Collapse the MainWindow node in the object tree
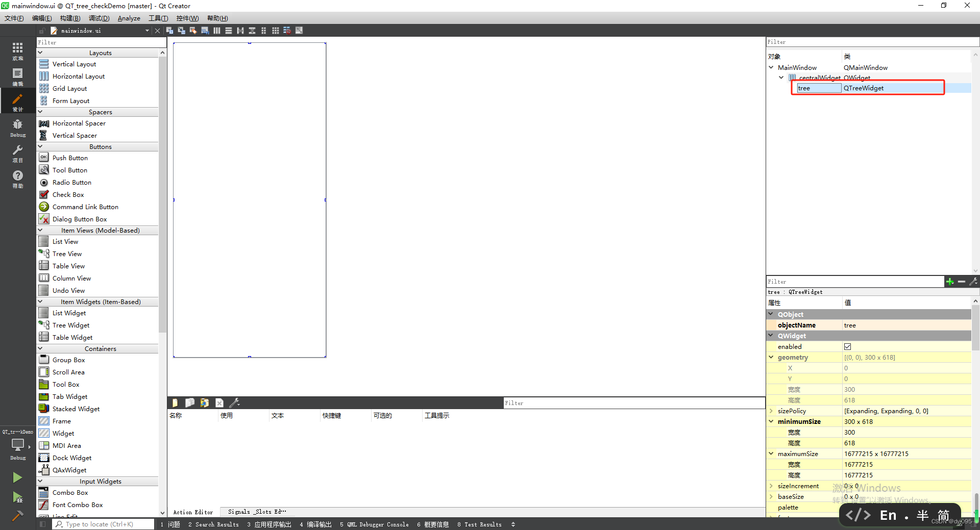Screen dimensions: 980x530 771,67
